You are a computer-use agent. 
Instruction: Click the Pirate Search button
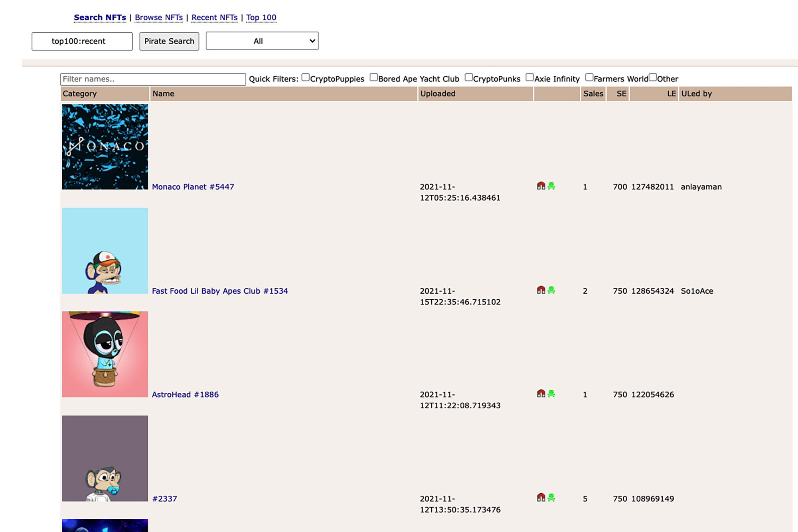click(x=169, y=41)
